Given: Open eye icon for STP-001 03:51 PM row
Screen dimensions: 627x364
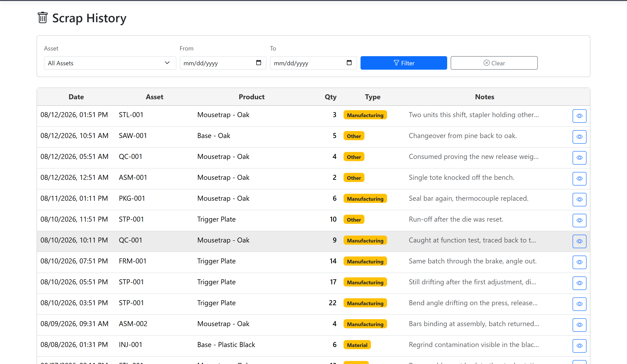Looking at the screenshot, I should 579,304.
